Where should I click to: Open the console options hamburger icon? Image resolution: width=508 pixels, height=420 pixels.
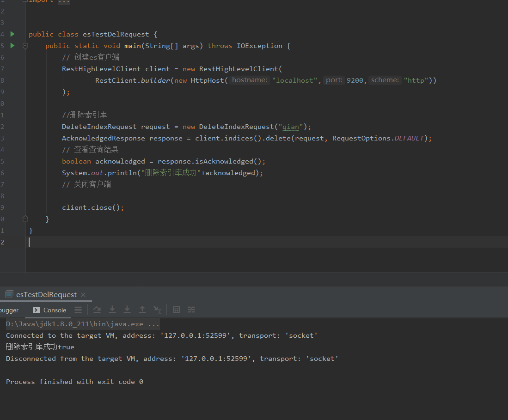[78, 310]
